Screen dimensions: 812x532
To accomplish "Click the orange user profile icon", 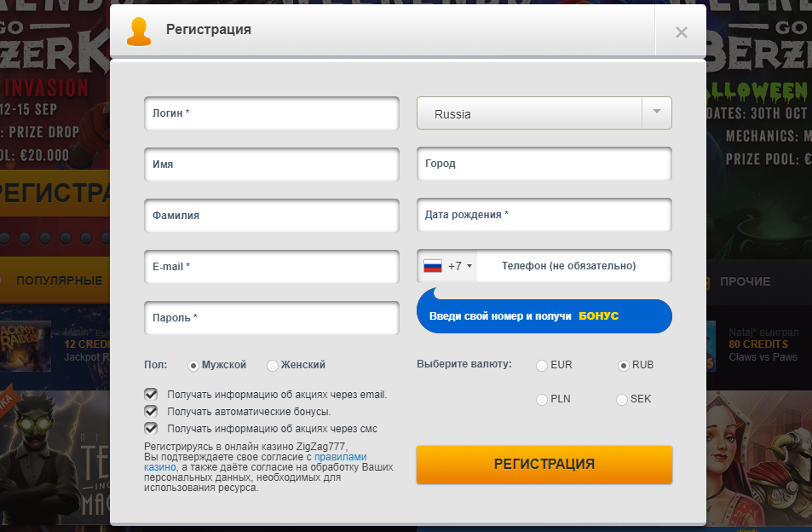I will 139,31.
